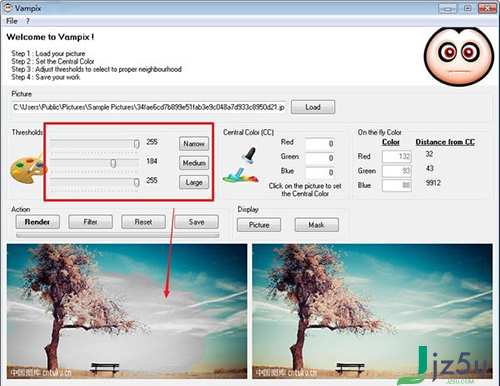This screenshot has width=500, height=386.
Task: Show the Mask display view
Action: [x=316, y=225]
